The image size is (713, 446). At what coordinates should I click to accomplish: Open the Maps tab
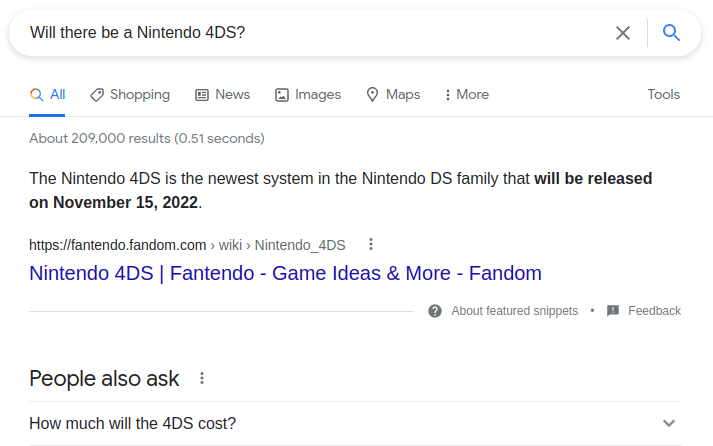(x=393, y=95)
